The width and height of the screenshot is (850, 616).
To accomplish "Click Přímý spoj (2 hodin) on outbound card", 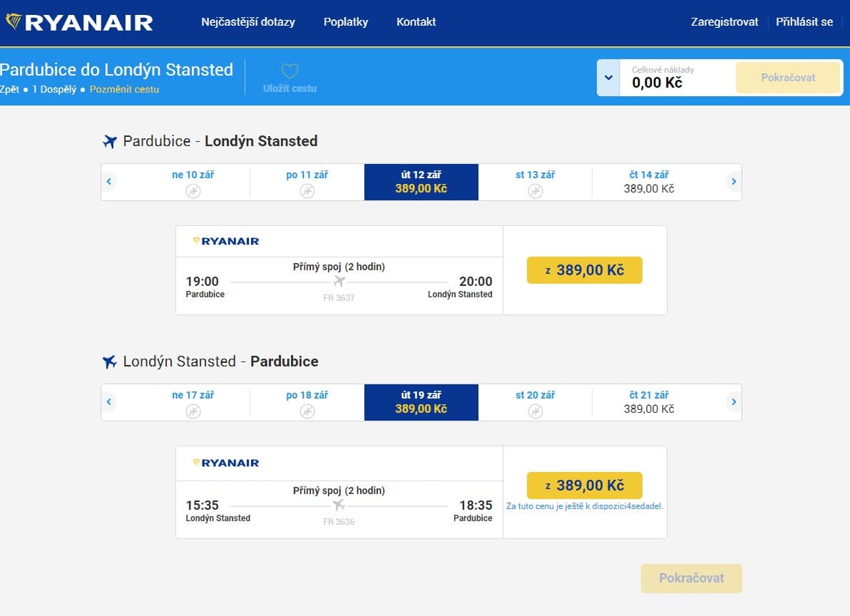I will click(x=339, y=267).
